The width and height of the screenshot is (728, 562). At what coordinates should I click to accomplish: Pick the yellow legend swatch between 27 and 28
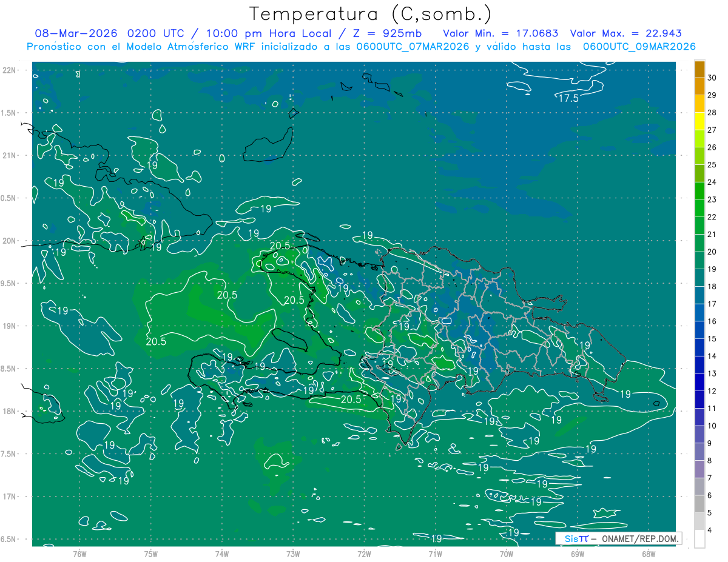pyautogui.click(x=700, y=121)
